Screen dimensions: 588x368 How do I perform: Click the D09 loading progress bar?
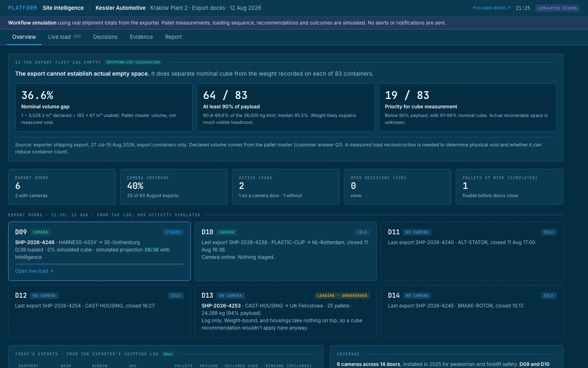pyautogui.click(x=99, y=264)
